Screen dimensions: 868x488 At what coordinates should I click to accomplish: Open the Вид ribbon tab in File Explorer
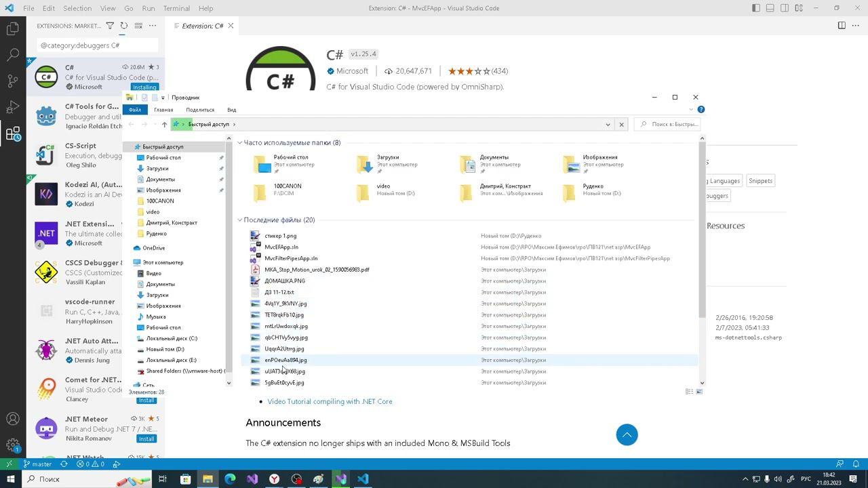click(232, 110)
